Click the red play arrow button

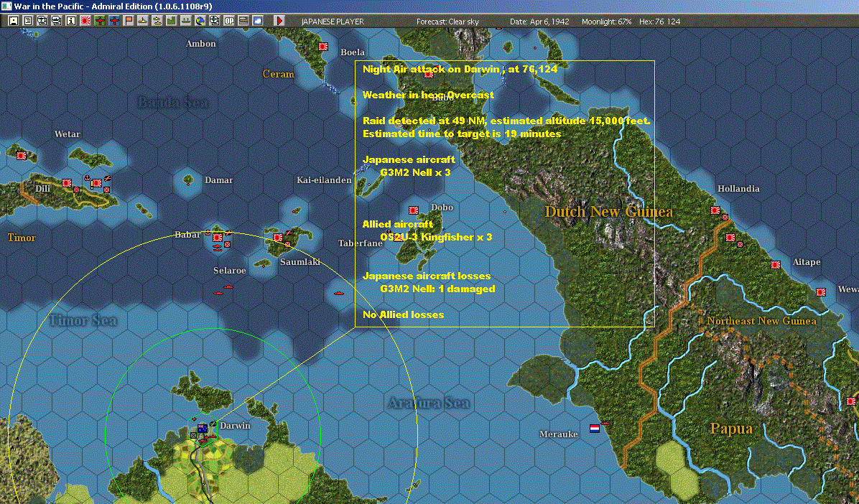click(x=279, y=21)
